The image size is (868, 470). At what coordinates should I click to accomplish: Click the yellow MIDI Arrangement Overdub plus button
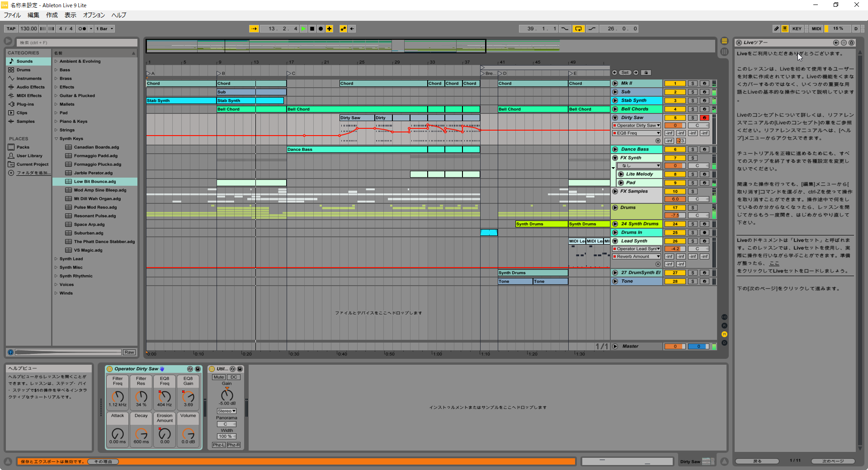330,28
